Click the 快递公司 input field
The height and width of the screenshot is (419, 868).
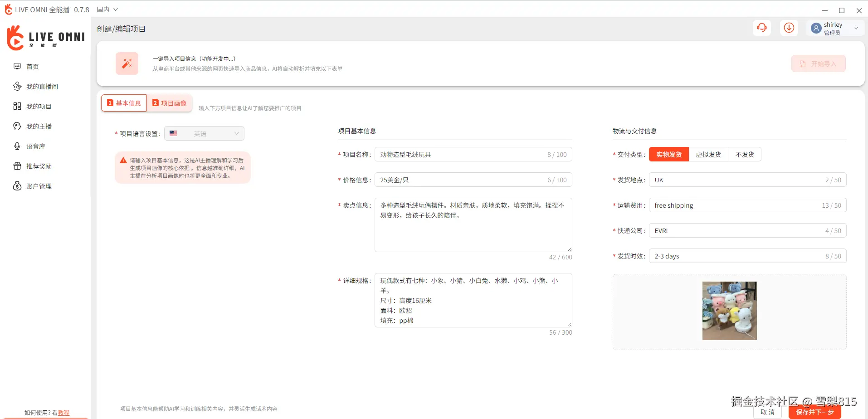[x=748, y=231]
